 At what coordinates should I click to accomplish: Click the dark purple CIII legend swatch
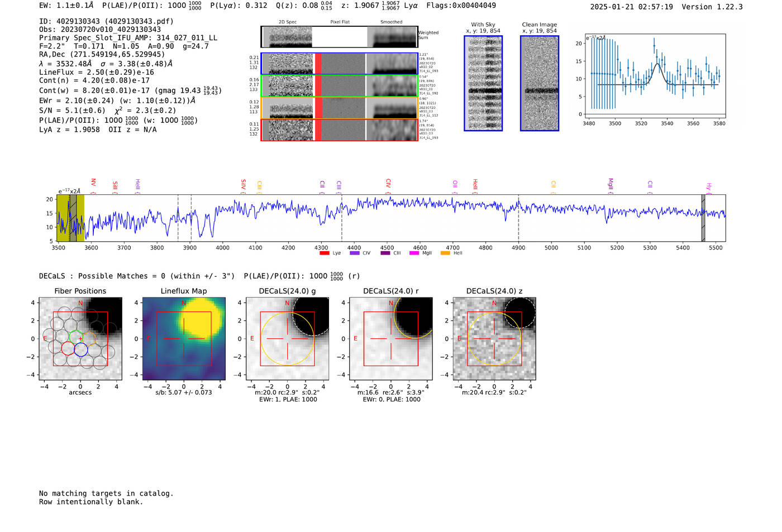(x=385, y=253)
